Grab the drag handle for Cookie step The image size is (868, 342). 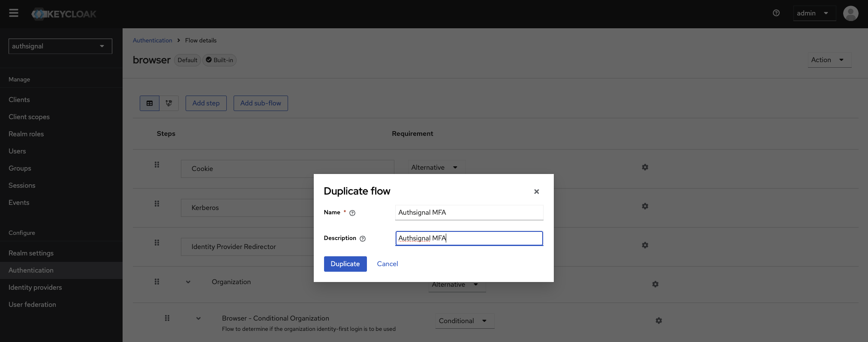pos(157,165)
